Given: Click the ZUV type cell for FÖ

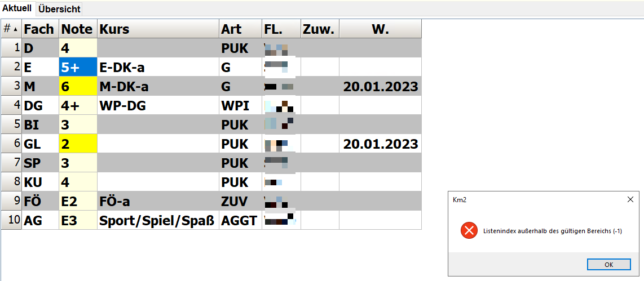Looking at the screenshot, I should (241, 202).
